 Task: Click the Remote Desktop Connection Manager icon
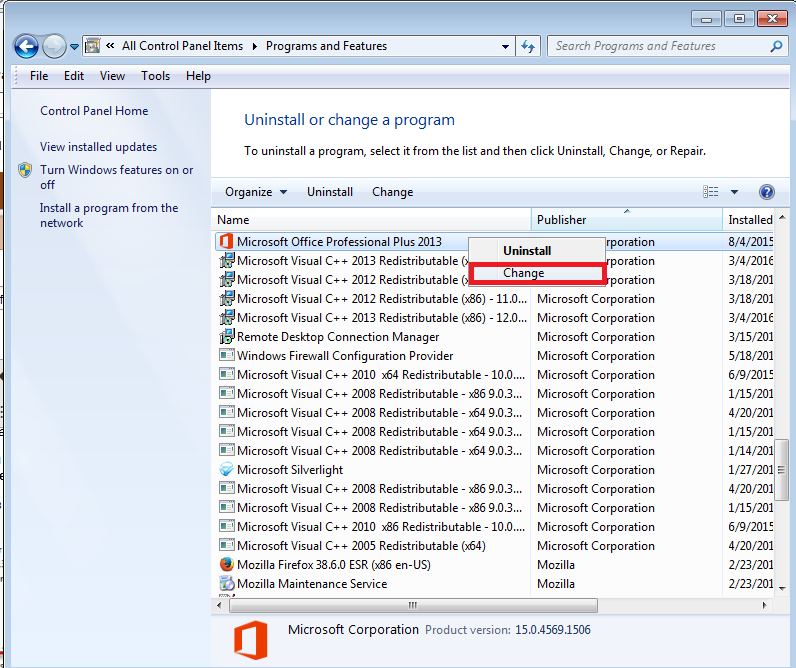(x=226, y=337)
